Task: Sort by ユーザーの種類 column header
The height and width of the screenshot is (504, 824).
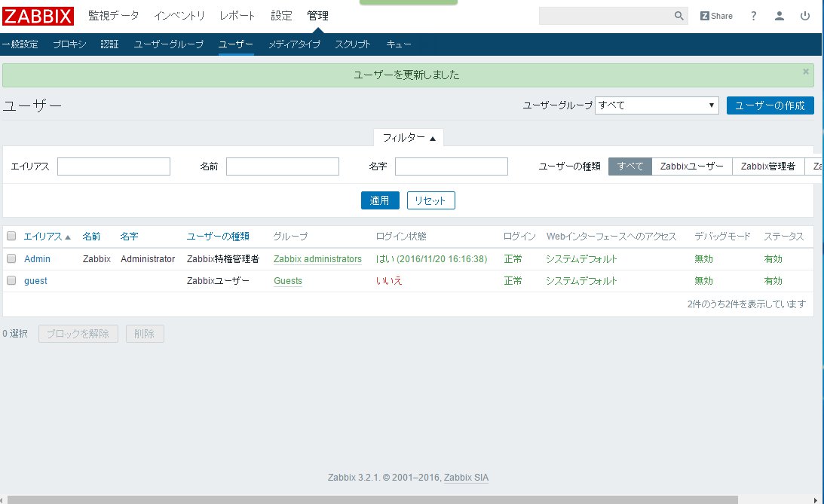Action: pos(218,237)
